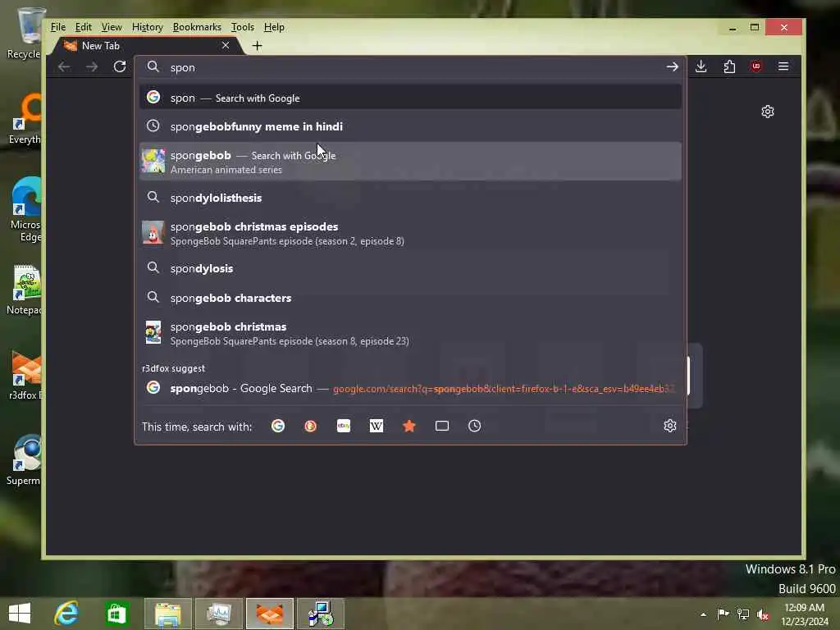Select 'spongebobfunny meme in hindi' history suggestion
Screen dimensions: 840x630
point(410,126)
